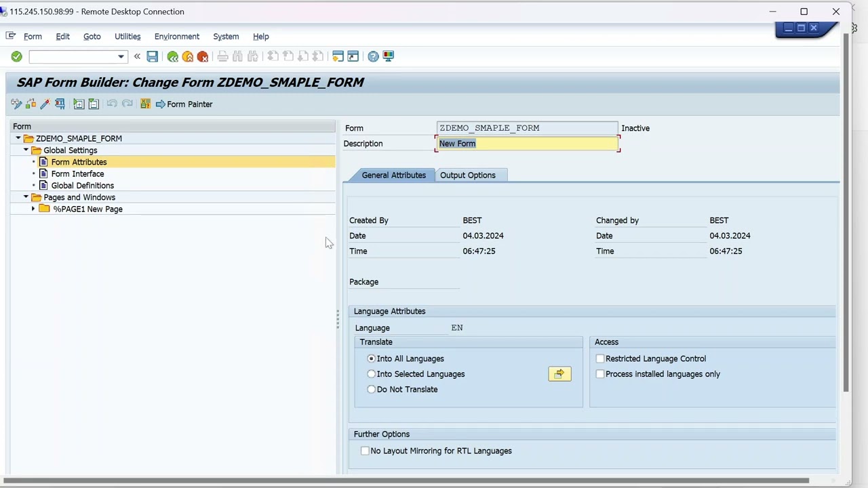This screenshot has height=488, width=868.
Task: Open the Edit menu
Action: (62, 37)
